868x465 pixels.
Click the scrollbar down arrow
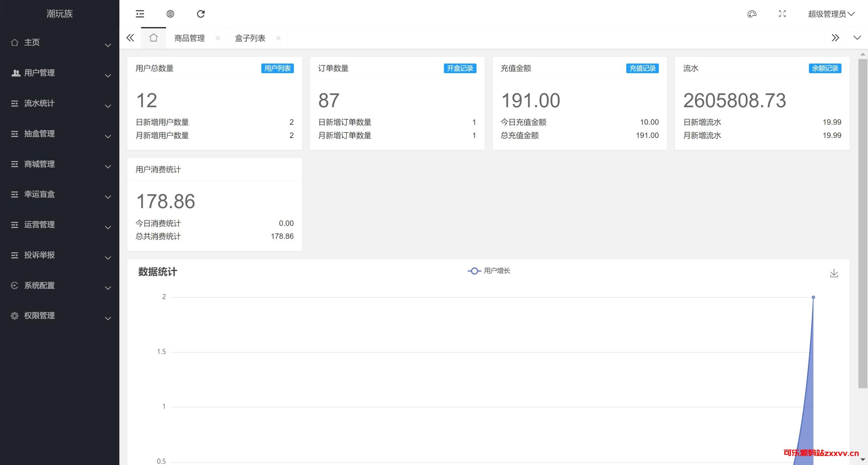coord(863,460)
